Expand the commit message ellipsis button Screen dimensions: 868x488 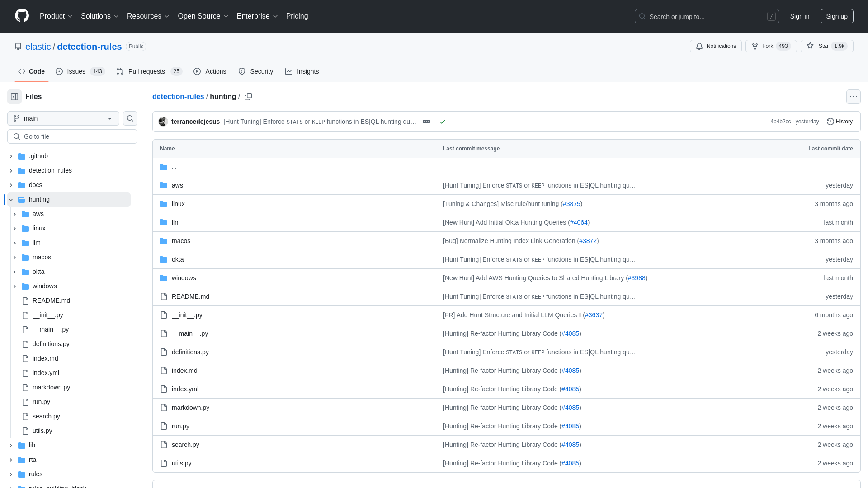coord(426,122)
